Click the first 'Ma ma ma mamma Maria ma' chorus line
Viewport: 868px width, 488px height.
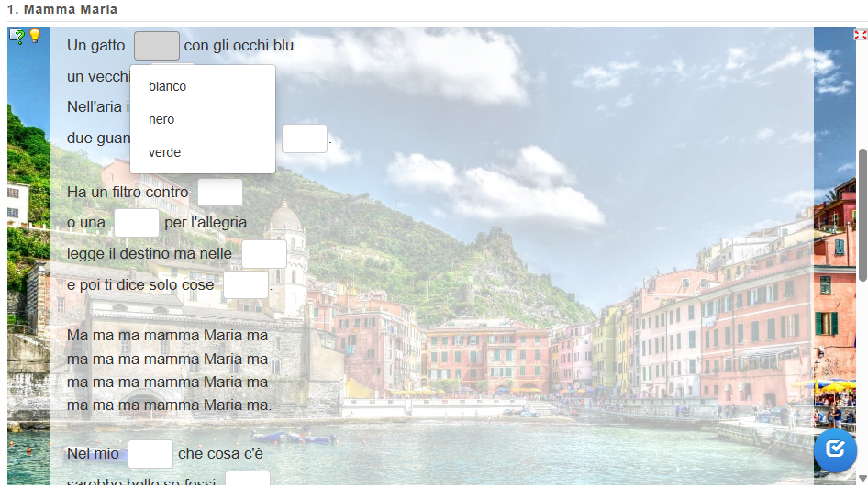click(167, 336)
